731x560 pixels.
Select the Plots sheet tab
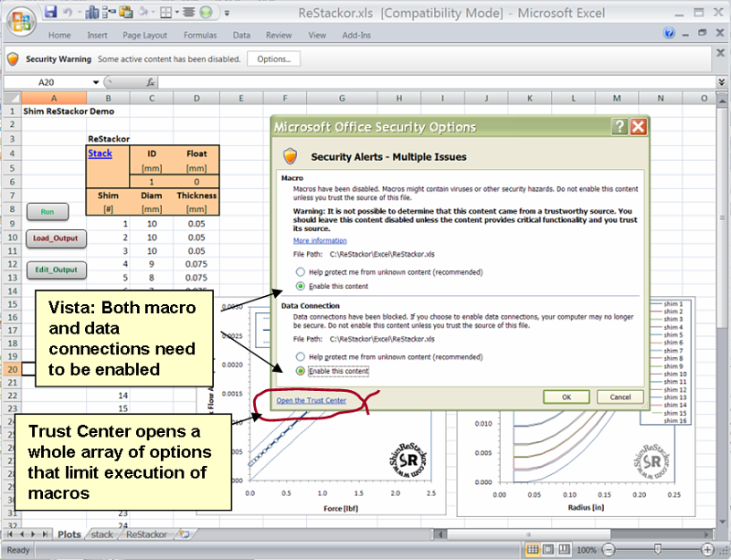click(x=69, y=534)
